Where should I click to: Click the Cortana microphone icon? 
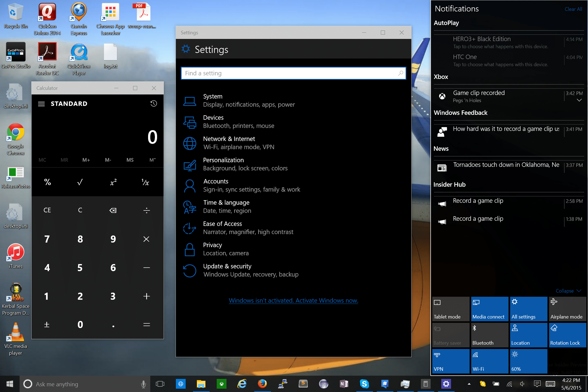pos(143,384)
